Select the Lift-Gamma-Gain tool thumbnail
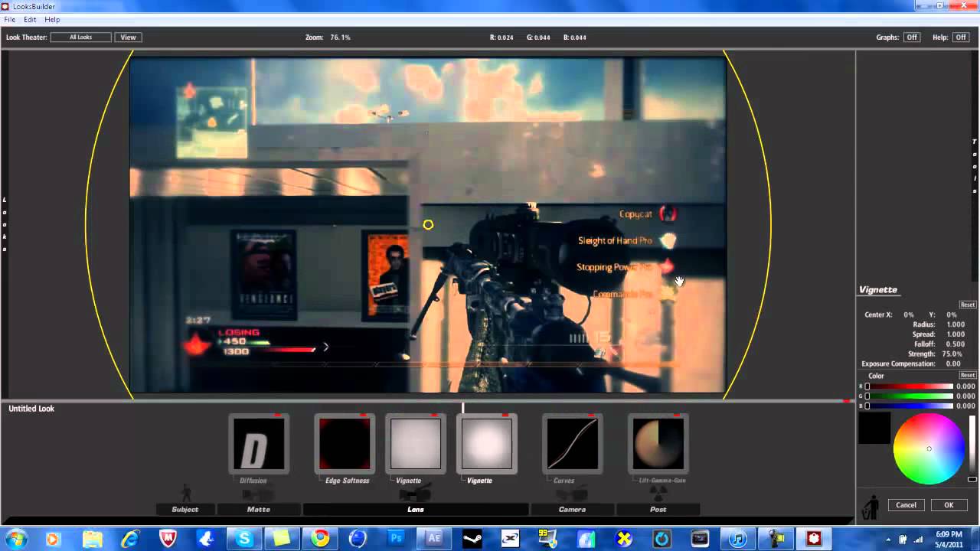This screenshot has height=551, width=980. click(x=658, y=444)
